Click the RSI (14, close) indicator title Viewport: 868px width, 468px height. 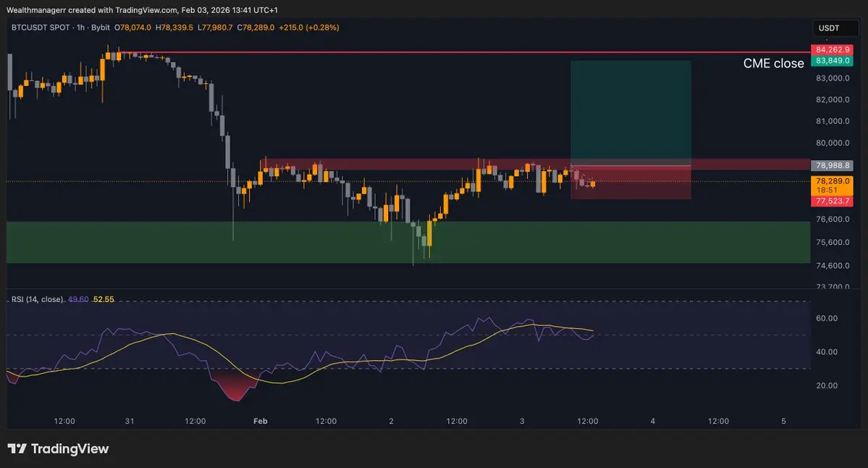pos(37,299)
